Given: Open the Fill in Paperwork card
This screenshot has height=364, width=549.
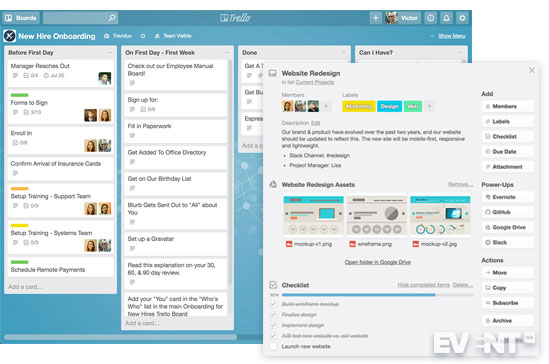Looking at the screenshot, I should 176,131.
